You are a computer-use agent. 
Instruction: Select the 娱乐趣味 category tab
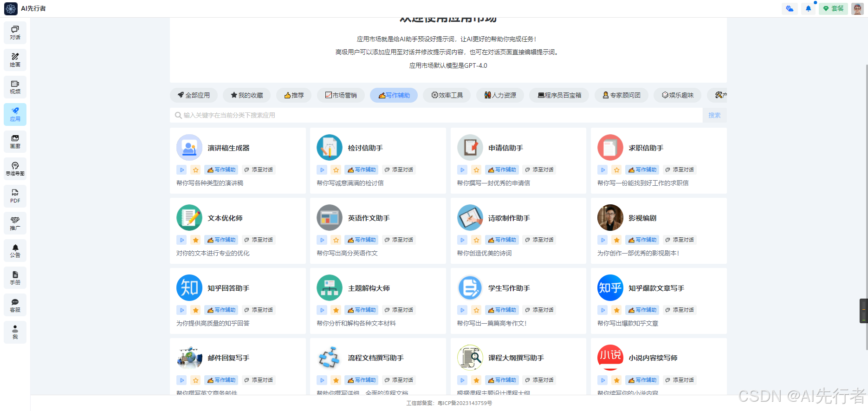(678, 95)
